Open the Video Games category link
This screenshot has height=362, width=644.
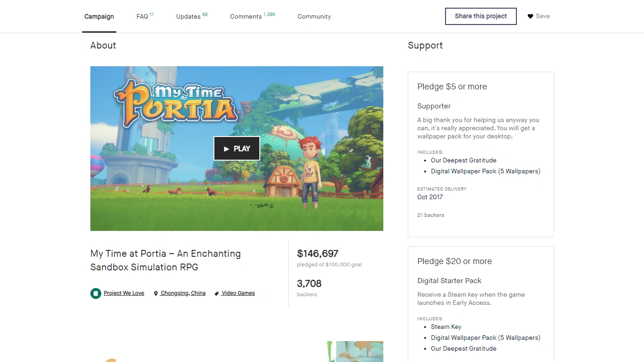click(x=238, y=293)
